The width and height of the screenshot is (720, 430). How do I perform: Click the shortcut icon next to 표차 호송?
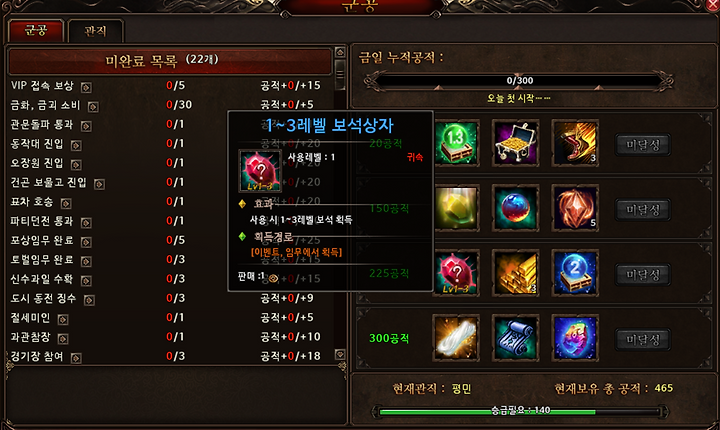click(66, 204)
